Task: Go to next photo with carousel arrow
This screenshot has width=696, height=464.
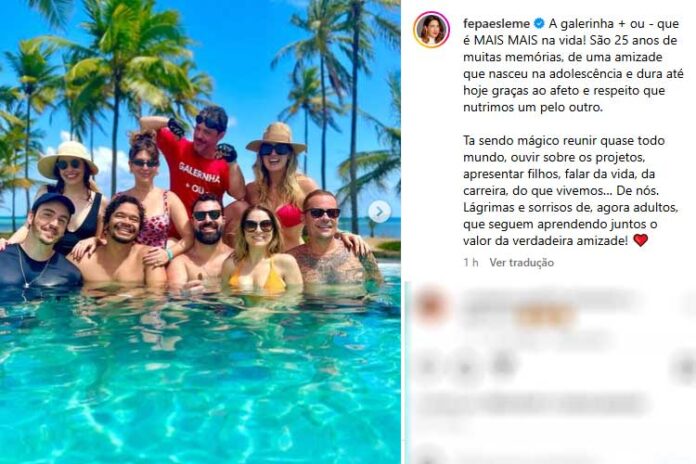Action: tap(379, 212)
